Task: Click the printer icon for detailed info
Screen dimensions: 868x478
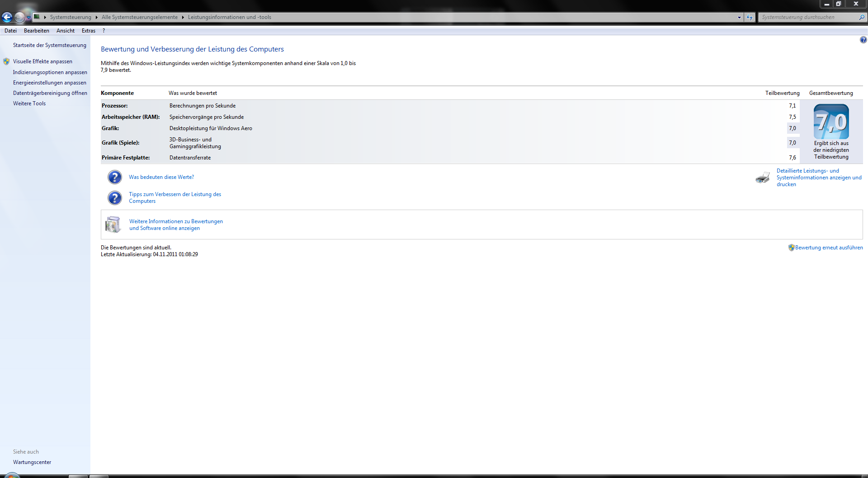Action: tap(763, 178)
